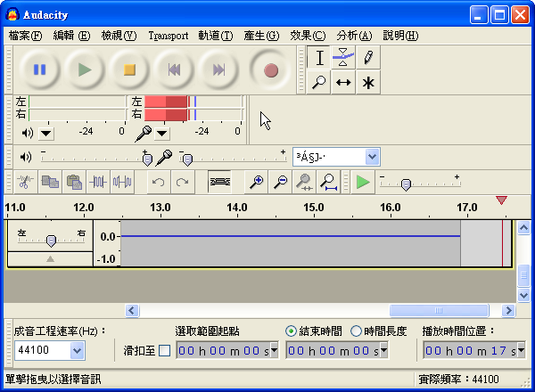Toggle the Sync-Lock tracks icon
This screenshot has width=535, height=392.
click(x=219, y=182)
